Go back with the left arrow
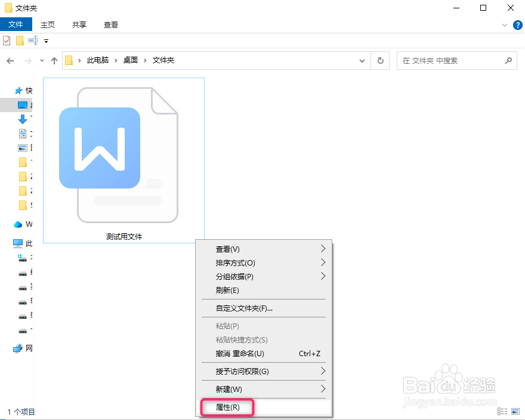Viewport: 525px width, 420px height. pos(10,61)
